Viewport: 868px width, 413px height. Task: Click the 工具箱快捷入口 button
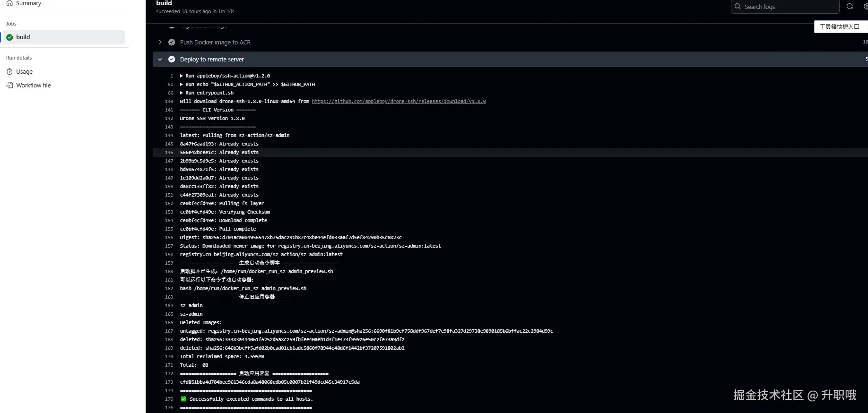pos(840,27)
